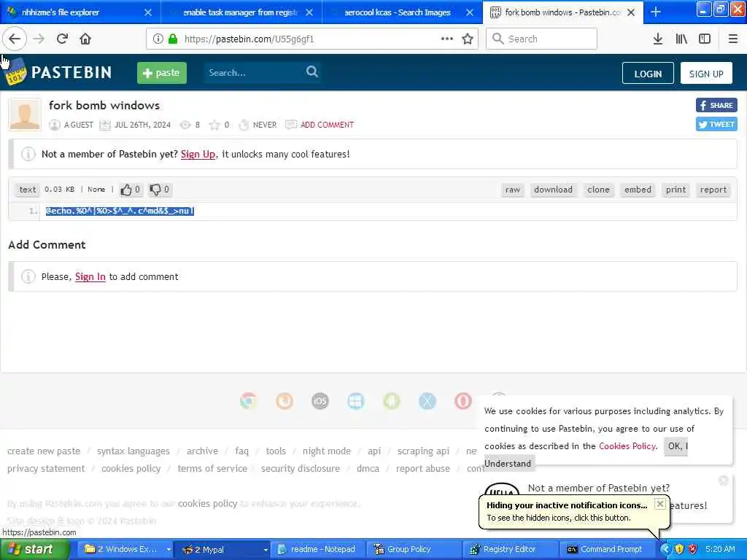Click the Pastebin logo

[x=59, y=72]
